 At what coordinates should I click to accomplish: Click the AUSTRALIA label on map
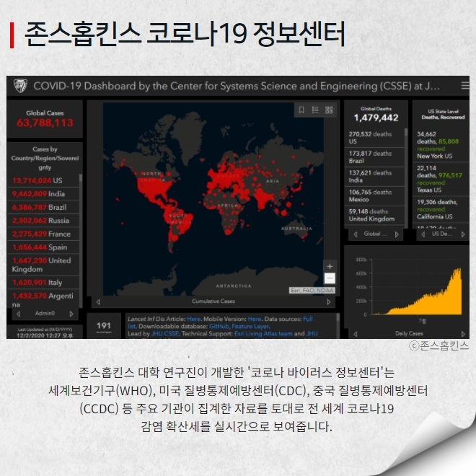(296, 229)
